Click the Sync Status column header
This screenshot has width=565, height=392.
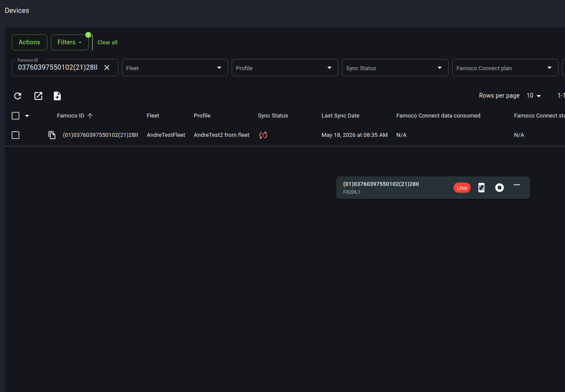pyautogui.click(x=273, y=116)
